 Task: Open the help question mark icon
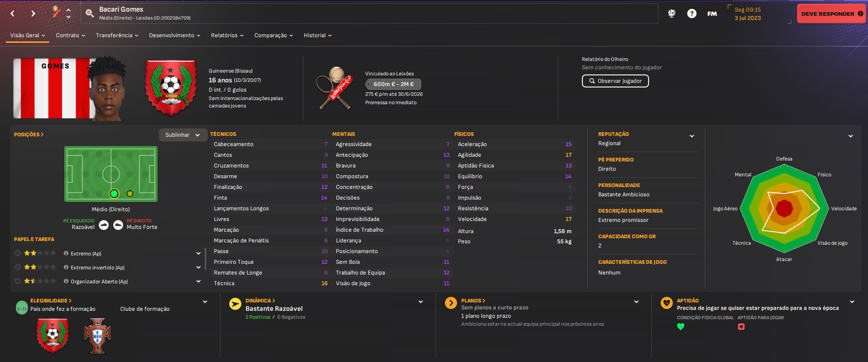(692, 13)
